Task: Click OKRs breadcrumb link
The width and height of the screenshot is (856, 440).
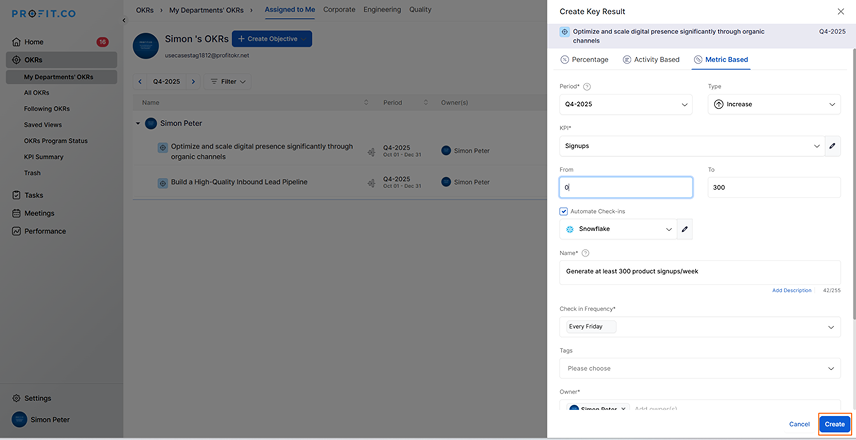Action: [x=145, y=10]
